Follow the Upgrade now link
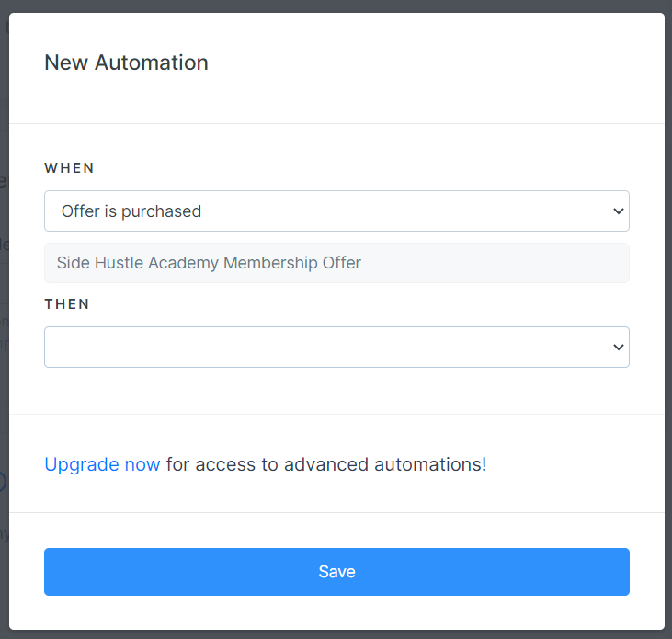This screenshot has width=672, height=639. pos(102,464)
